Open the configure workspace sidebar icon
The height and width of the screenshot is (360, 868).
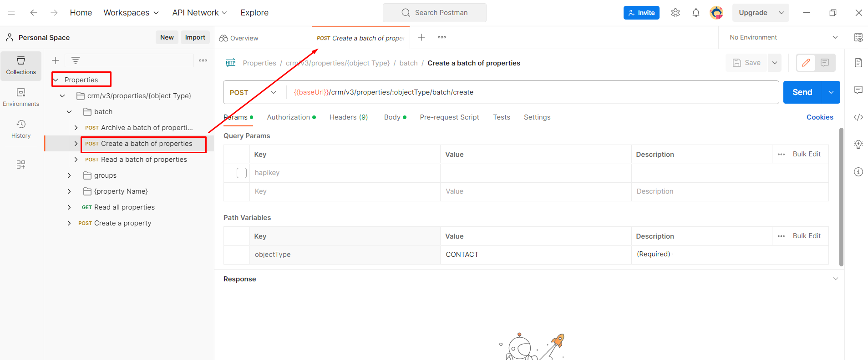pos(21,165)
